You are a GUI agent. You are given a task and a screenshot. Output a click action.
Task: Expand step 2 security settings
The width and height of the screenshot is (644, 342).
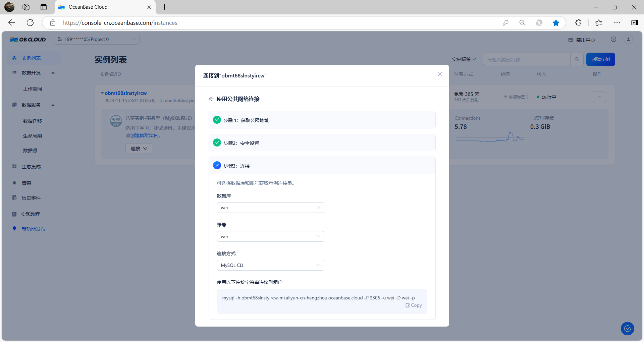click(322, 143)
